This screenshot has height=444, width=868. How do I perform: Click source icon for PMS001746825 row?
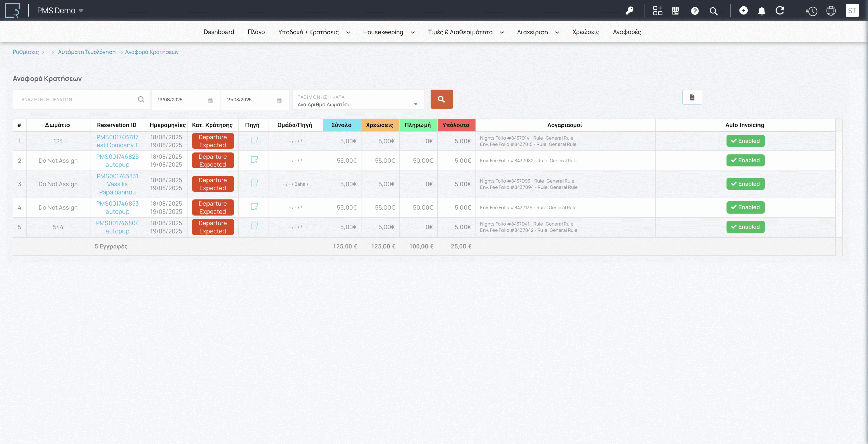(x=254, y=160)
